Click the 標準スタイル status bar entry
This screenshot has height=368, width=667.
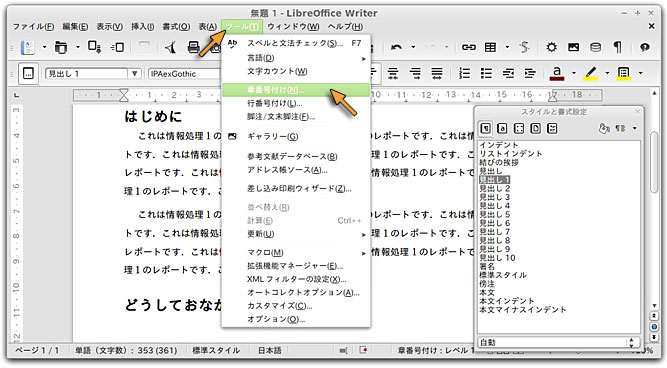point(217,351)
